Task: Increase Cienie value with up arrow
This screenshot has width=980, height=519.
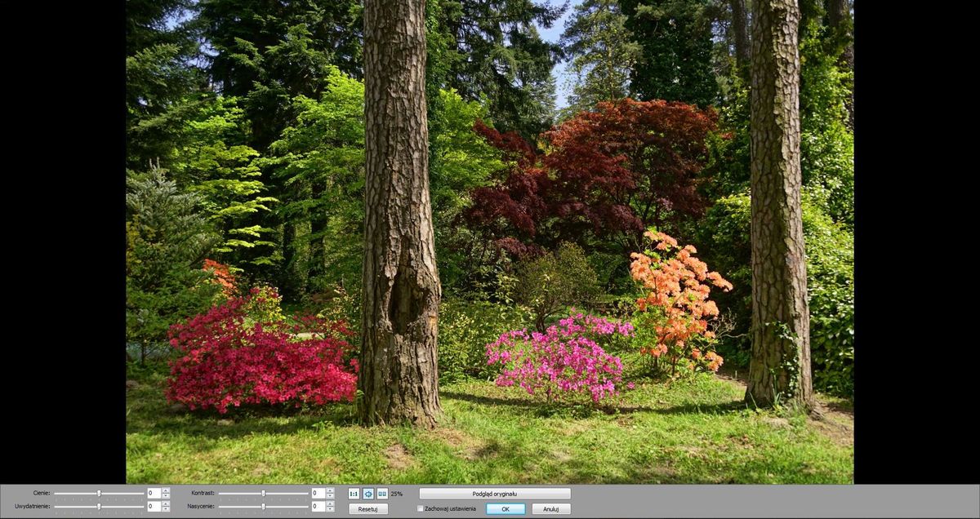Action: (x=166, y=490)
